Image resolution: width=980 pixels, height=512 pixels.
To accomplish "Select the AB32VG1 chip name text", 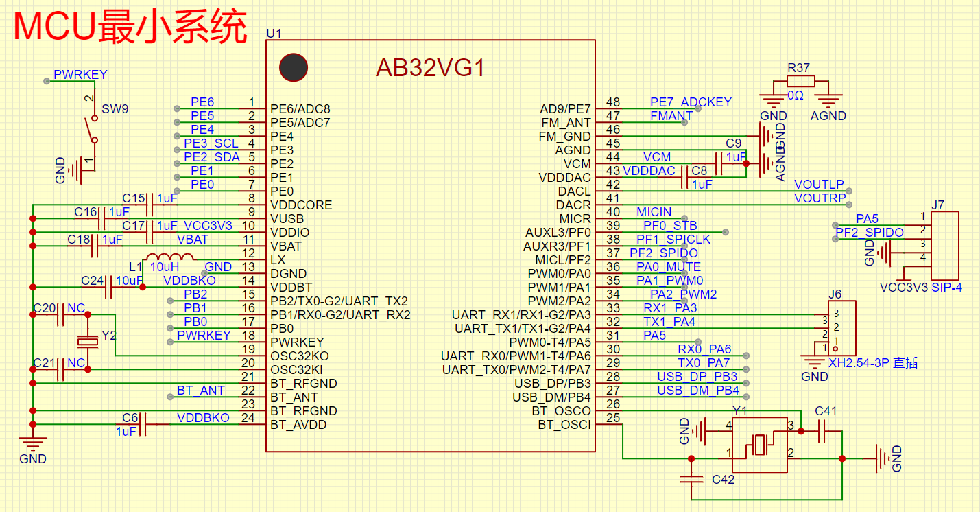I will [x=430, y=67].
